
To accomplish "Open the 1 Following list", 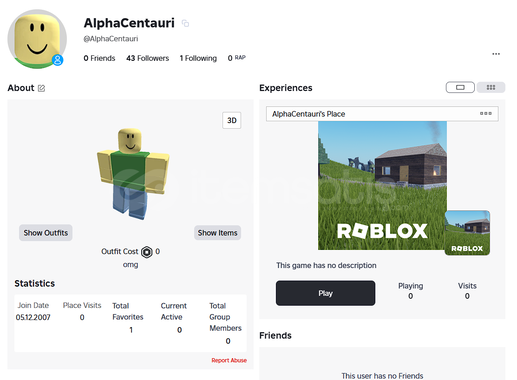I will click(x=198, y=58).
